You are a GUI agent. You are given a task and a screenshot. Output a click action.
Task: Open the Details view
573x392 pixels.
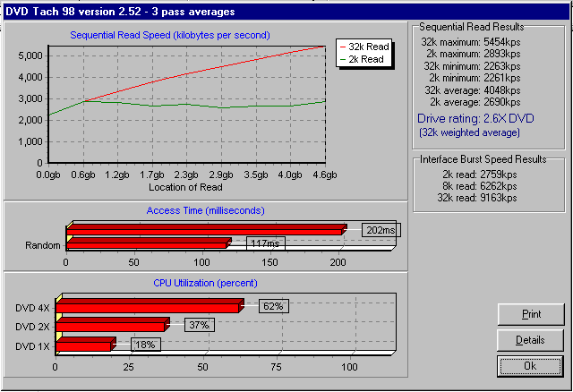pos(531,340)
